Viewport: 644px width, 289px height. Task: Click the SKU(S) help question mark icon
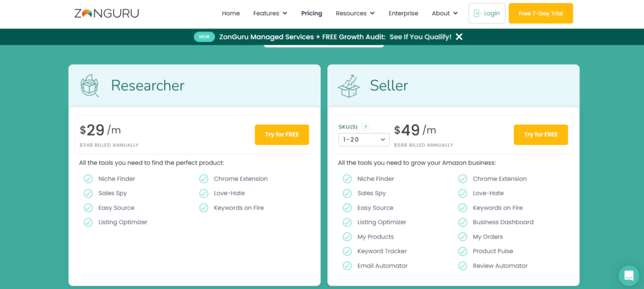pyautogui.click(x=365, y=127)
